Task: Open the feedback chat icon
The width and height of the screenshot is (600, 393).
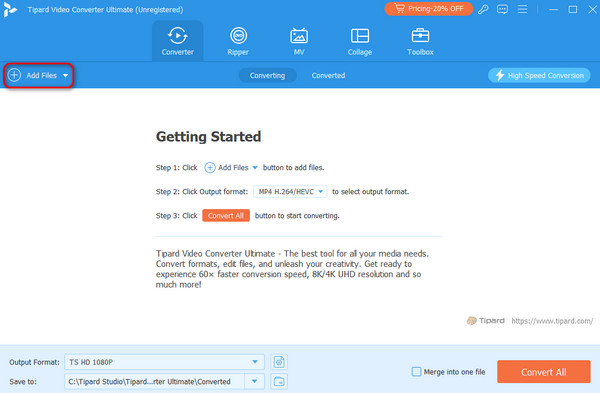Action: click(x=502, y=9)
